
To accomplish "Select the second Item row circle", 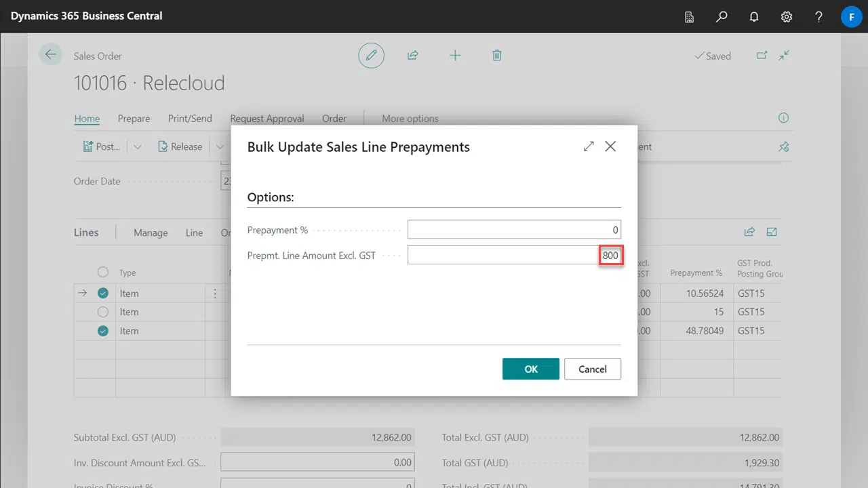I will click(103, 312).
